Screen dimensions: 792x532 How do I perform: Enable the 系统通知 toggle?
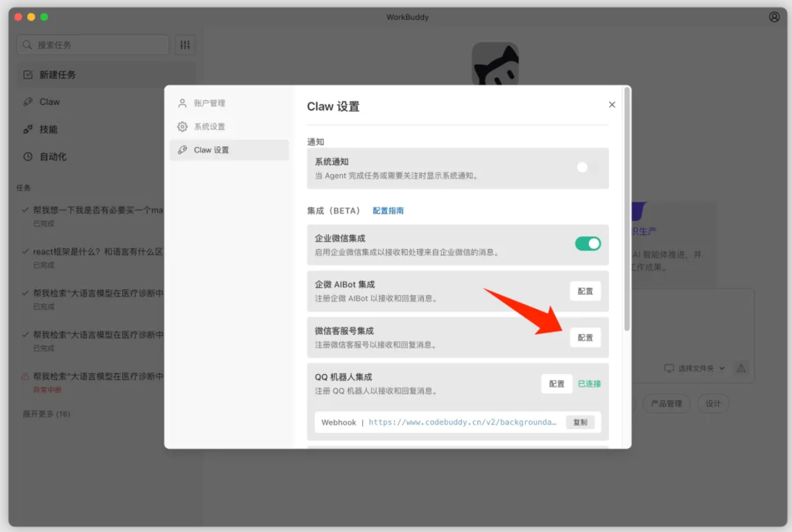588,168
